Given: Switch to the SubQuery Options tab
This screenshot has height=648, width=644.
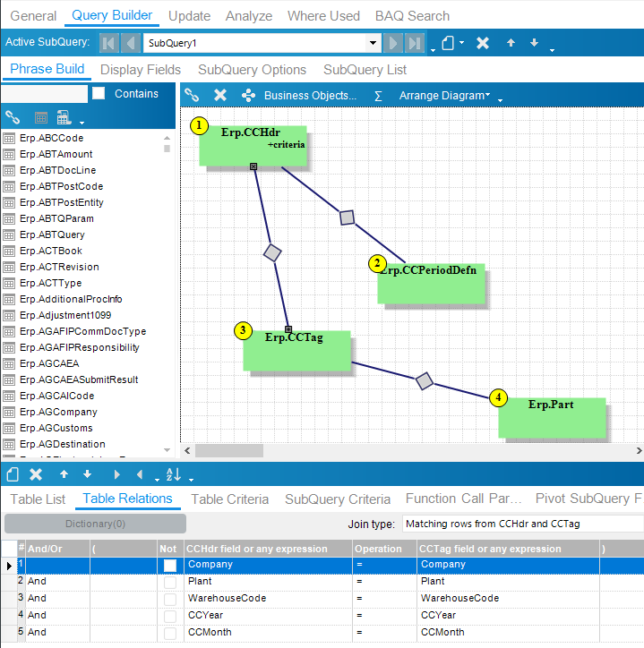Looking at the screenshot, I should pos(252,70).
